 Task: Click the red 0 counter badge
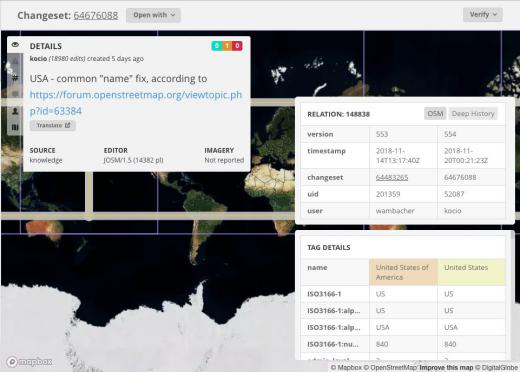[x=237, y=46]
